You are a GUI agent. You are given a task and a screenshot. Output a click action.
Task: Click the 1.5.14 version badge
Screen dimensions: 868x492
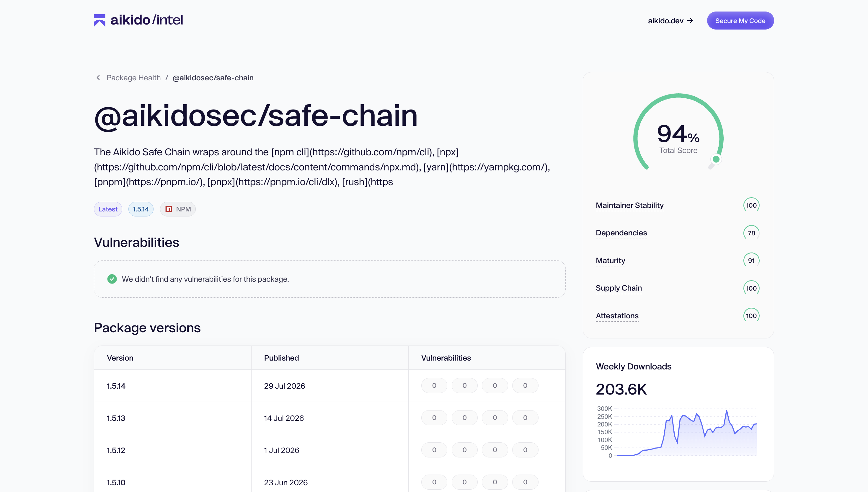(x=141, y=209)
